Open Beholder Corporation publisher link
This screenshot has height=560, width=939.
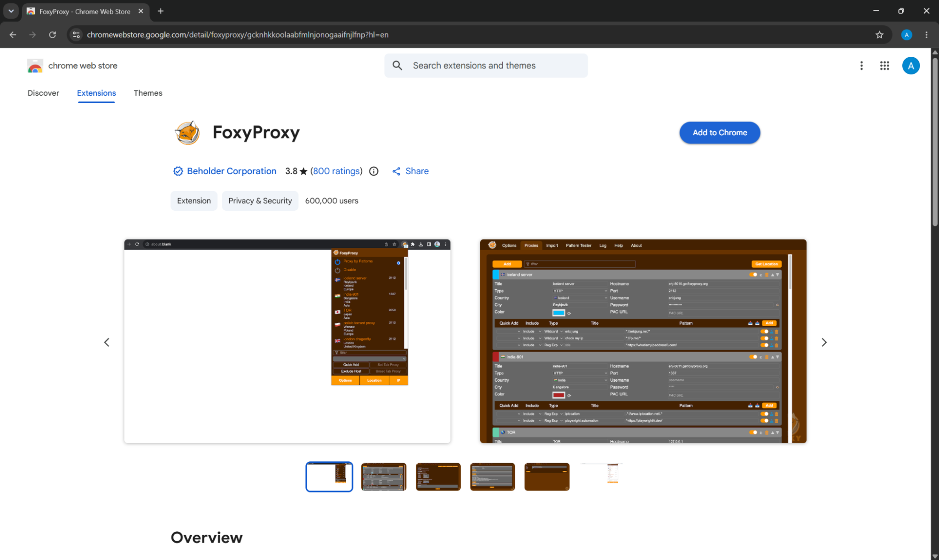click(x=232, y=171)
